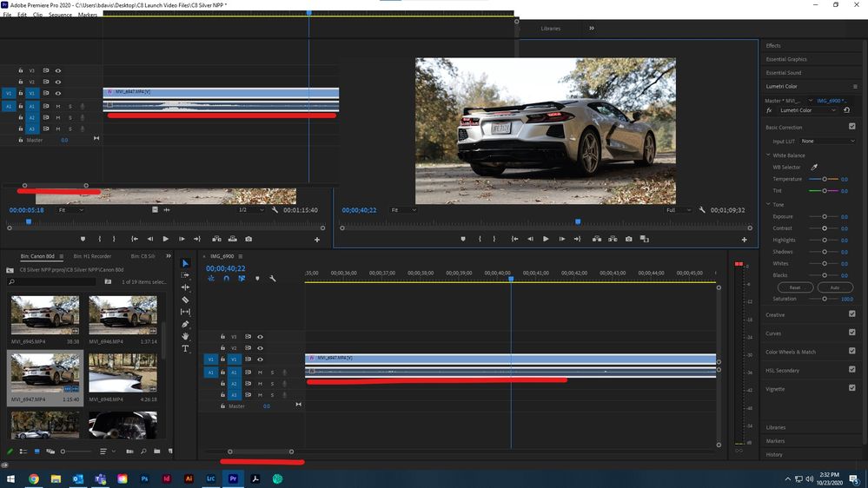Toggle timeline snap magnet icon
This screenshot has height=488, width=868.
click(x=226, y=279)
